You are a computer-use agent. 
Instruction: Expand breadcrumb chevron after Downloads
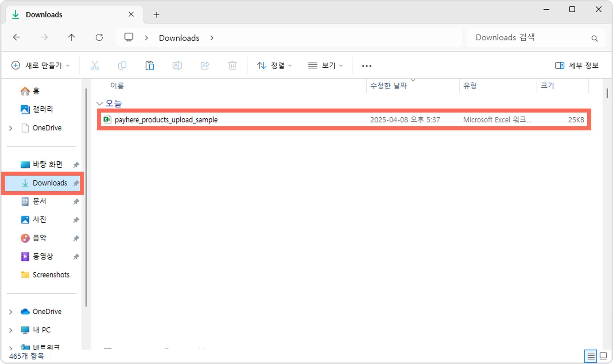point(212,38)
